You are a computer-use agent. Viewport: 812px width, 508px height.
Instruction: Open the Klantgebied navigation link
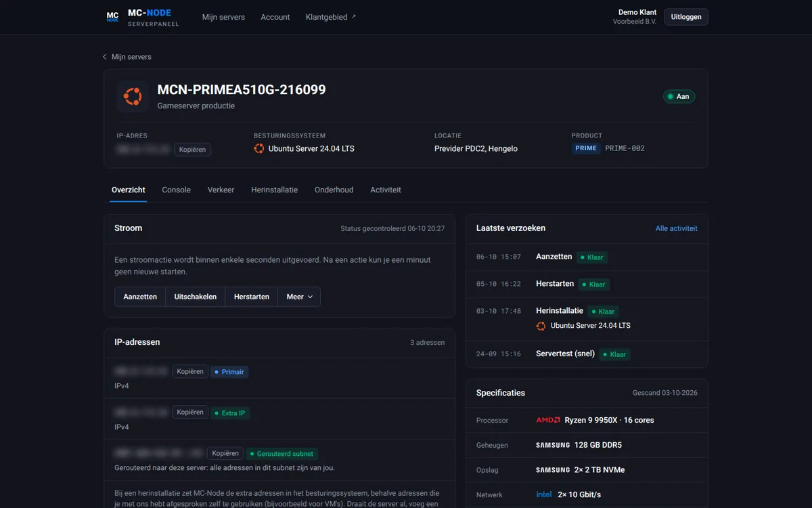331,17
